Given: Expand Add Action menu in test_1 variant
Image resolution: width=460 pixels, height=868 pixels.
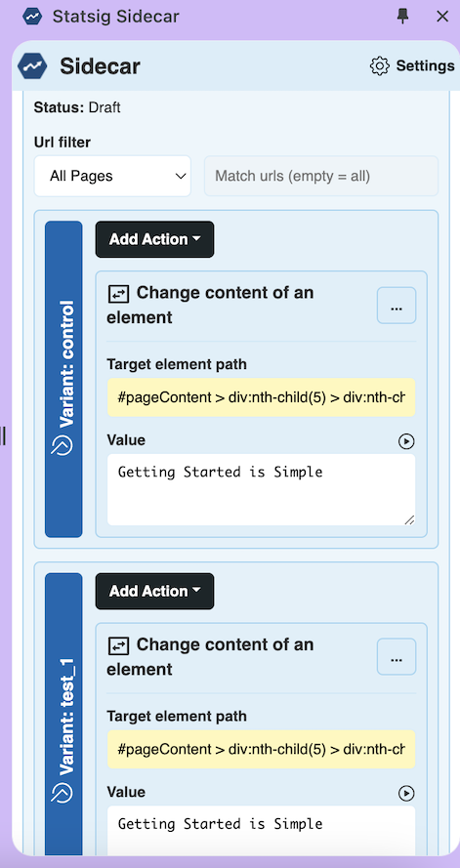Looking at the screenshot, I should (154, 592).
